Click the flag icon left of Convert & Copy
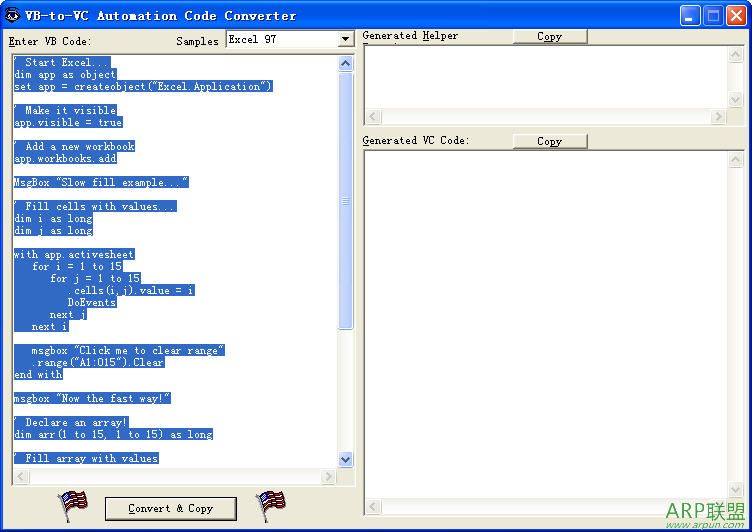Image resolution: width=752 pixels, height=532 pixels. 73,506
